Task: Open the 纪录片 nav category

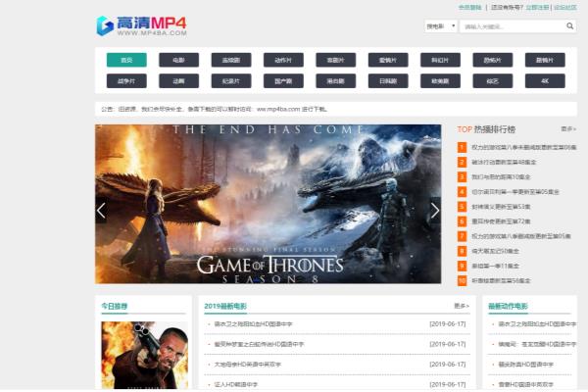Action: [231, 81]
